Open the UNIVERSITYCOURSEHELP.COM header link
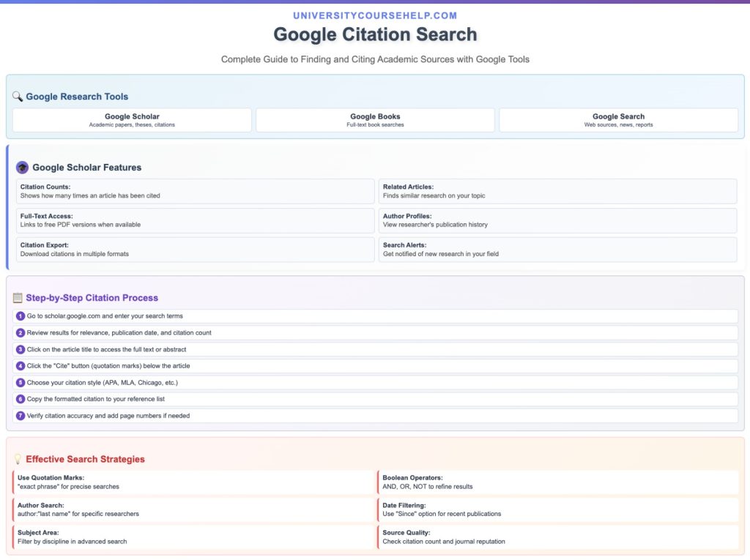This screenshot has width=750, height=560. pyautogui.click(x=375, y=15)
